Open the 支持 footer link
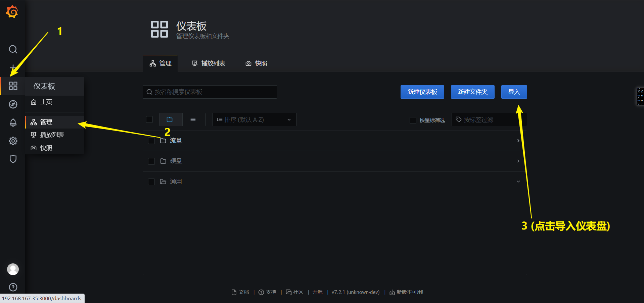 (267, 292)
